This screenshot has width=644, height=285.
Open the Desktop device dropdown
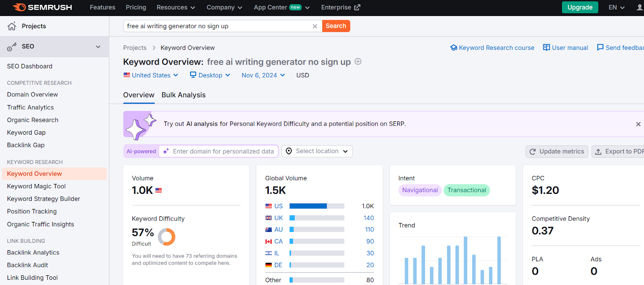[210, 75]
